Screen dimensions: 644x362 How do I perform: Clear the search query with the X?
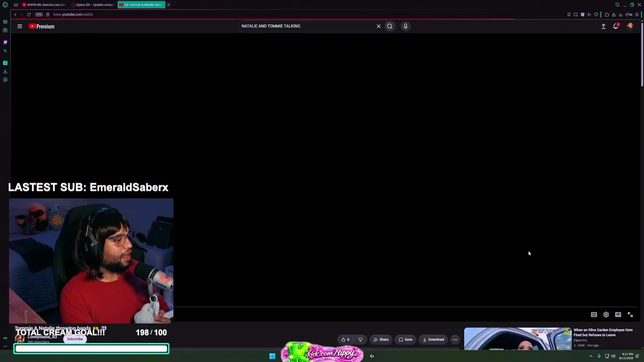(379, 26)
